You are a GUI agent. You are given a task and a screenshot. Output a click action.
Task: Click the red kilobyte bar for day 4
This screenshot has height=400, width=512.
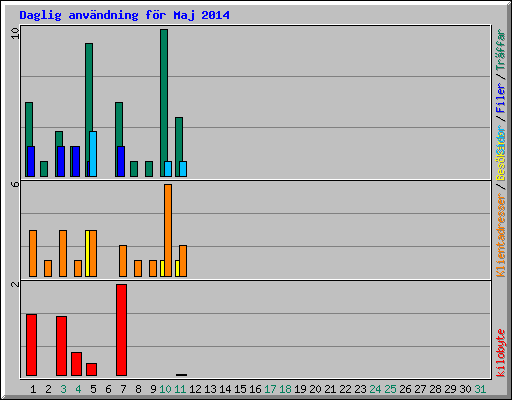76,364
